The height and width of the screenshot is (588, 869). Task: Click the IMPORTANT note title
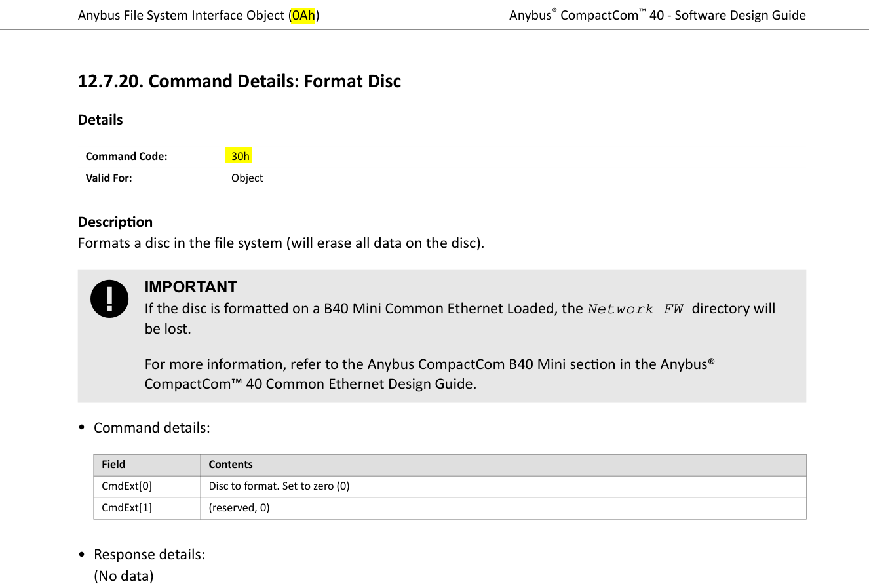pos(191,287)
